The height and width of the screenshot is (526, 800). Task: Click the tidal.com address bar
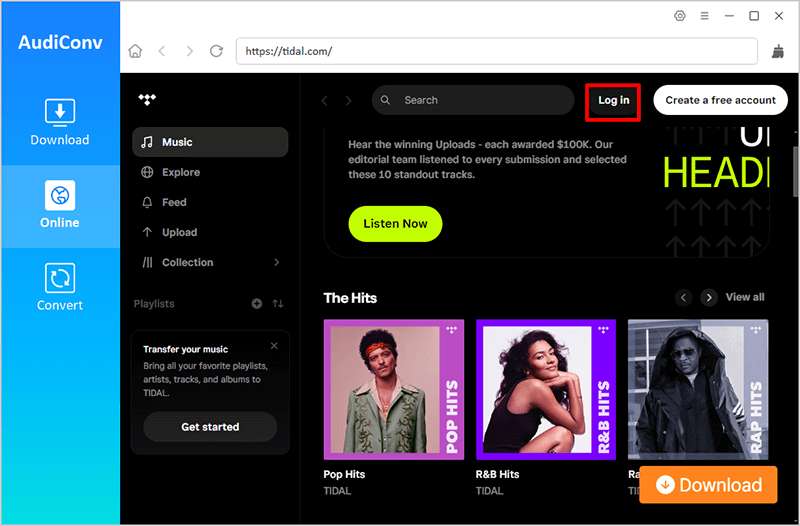pyautogui.click(x=496, y=51)
